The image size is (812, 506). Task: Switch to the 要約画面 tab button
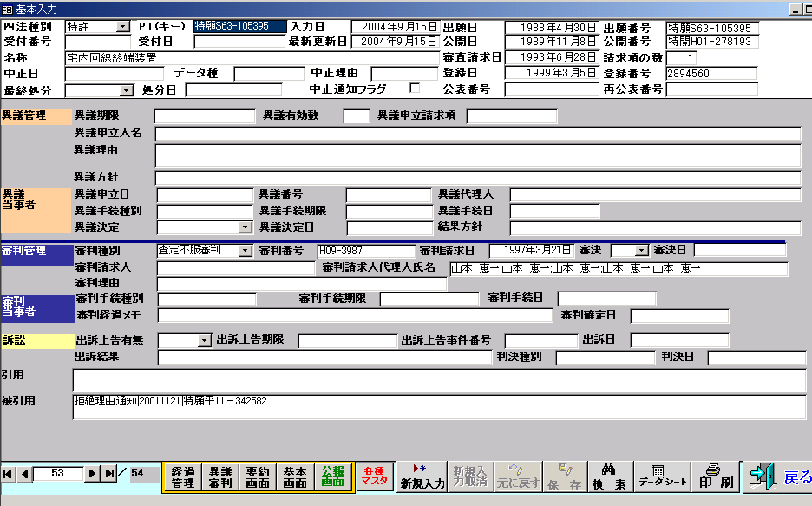coord(257,476)
